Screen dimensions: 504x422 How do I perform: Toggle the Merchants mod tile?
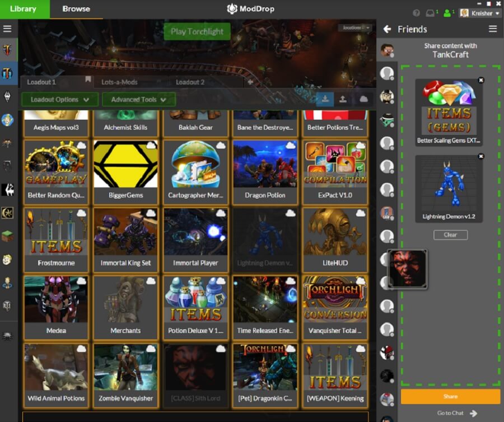click(125, 307)
